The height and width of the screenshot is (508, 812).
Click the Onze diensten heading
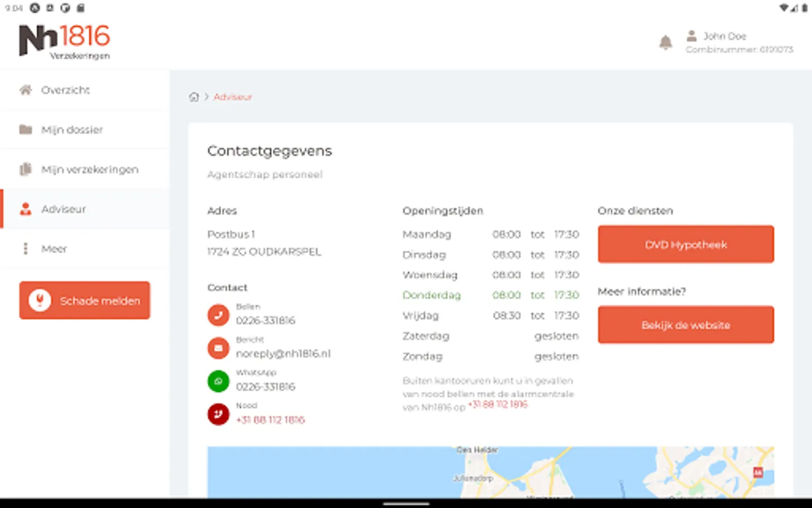tap(636, 211)
